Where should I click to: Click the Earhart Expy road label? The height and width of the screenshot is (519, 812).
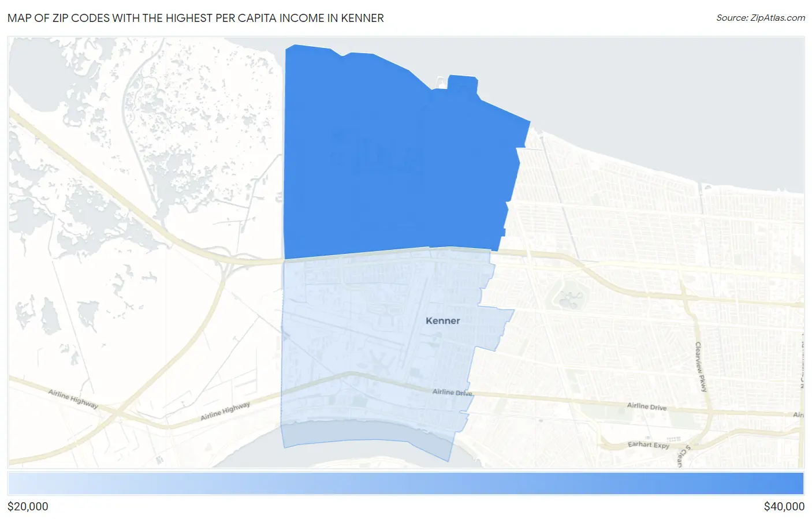click(x=649, y=445)
